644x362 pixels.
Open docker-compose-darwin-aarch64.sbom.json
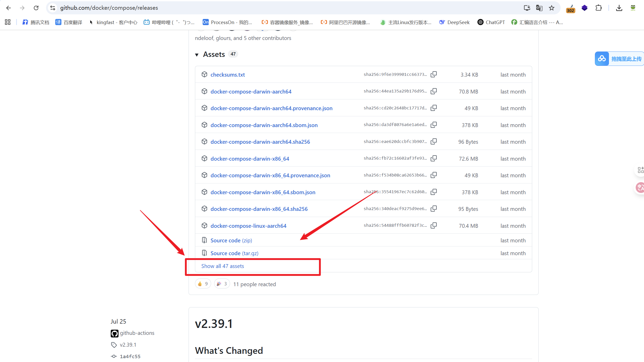[x=264, y=125]
